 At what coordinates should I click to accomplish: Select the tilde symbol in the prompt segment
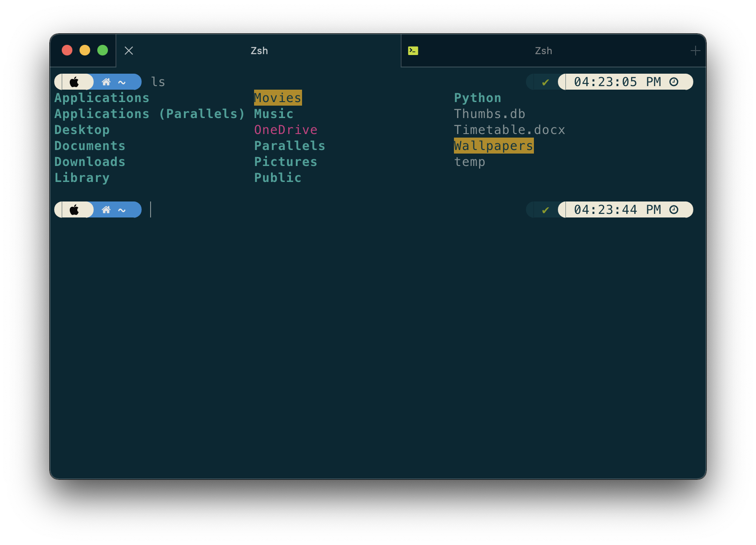122,82
